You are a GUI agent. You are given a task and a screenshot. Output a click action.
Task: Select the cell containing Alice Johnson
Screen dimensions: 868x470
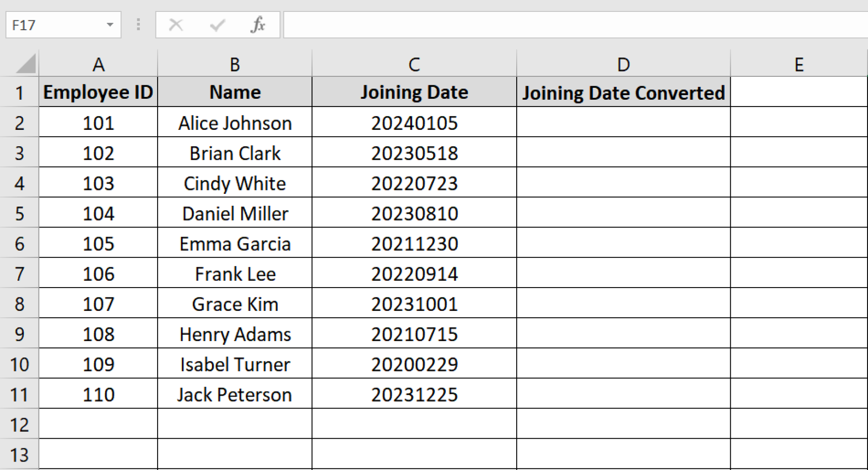click(x=234, y=123)
